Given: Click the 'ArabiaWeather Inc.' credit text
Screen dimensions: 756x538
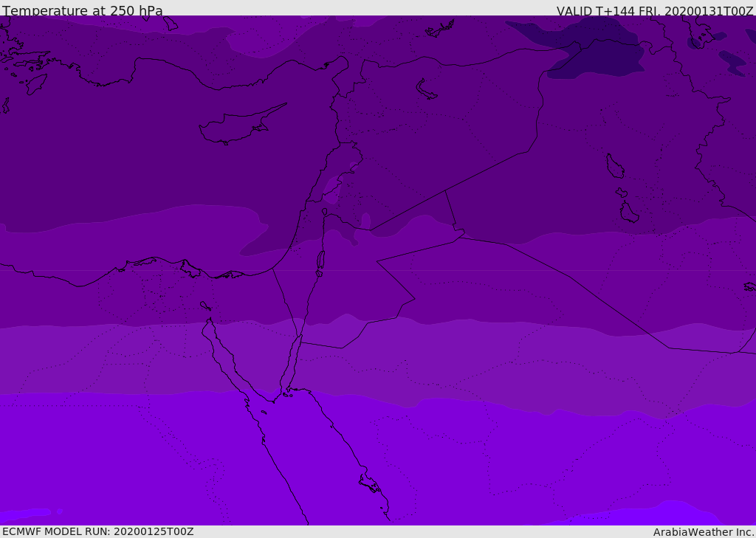Looking at the screenshot, I should point(704,532).
